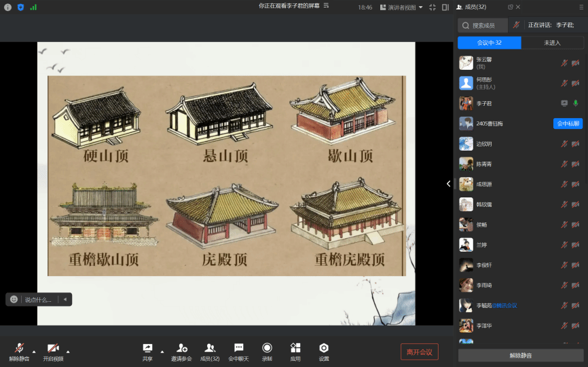The width and height of the screenshot is (588, 367).
Task: Select the 会议中 32 tab
Action: 490,43
